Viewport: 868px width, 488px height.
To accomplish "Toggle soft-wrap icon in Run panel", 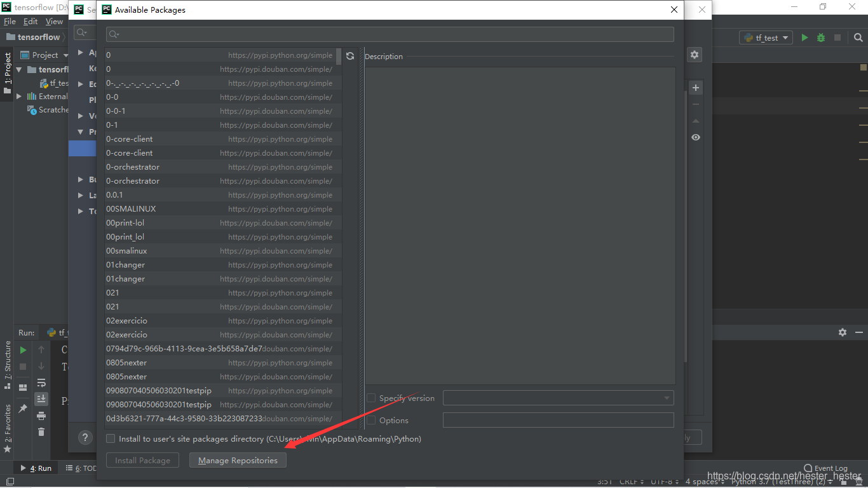I will click(41, 383).
